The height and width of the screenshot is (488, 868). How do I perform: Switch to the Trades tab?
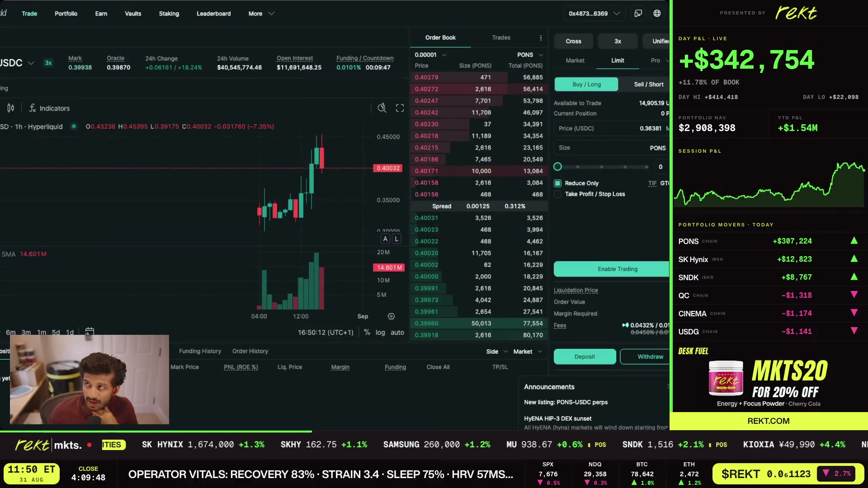(x=501, y=38)
